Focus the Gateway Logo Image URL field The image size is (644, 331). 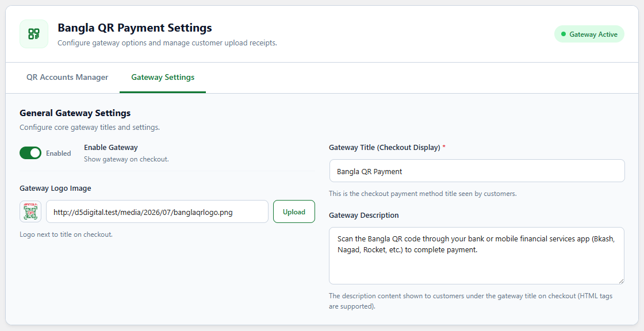click(158, 211)
